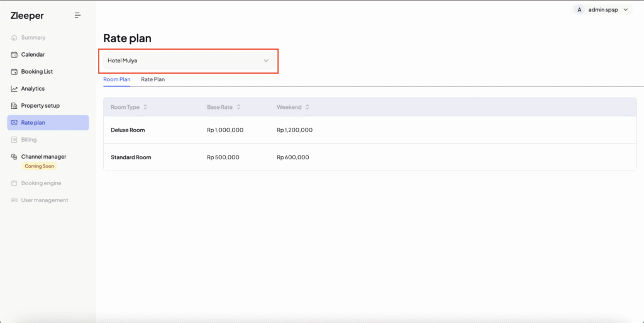Click the Property setup icon
The width and height of the screenshot is (644, 323).
[x=14, y=106]
